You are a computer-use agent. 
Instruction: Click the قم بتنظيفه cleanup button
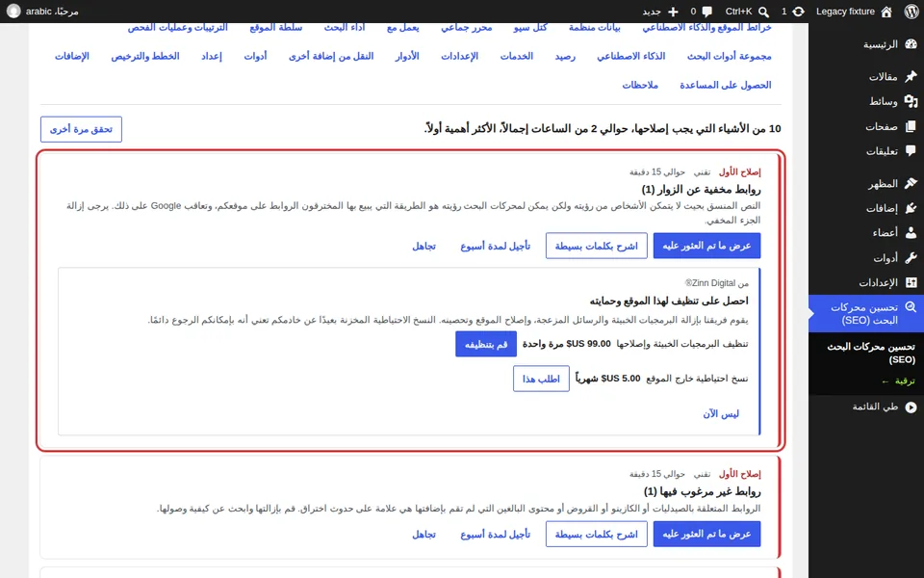coord(486,344)
